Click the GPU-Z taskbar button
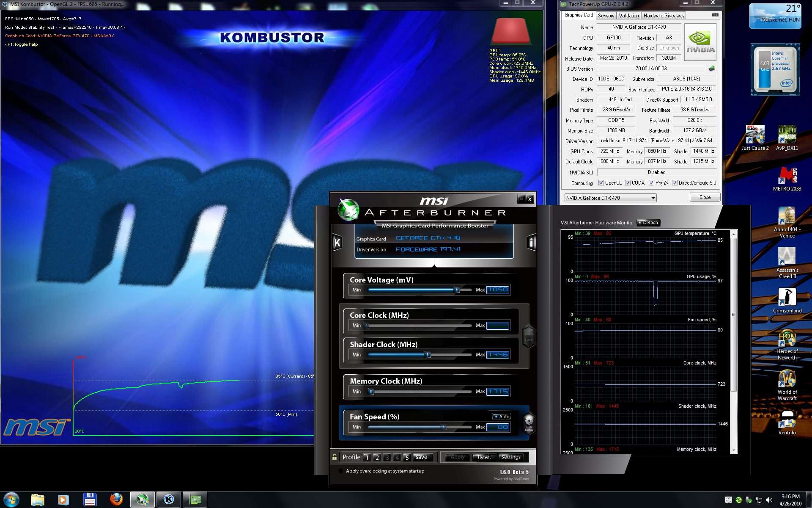The width and height of the screenshot is (812, 508). point(195,500)
